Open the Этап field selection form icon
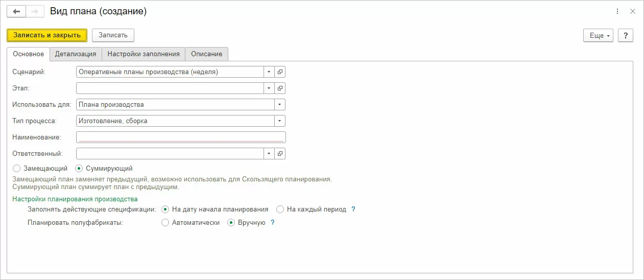The image size is (644, 280). click(280, 88)
